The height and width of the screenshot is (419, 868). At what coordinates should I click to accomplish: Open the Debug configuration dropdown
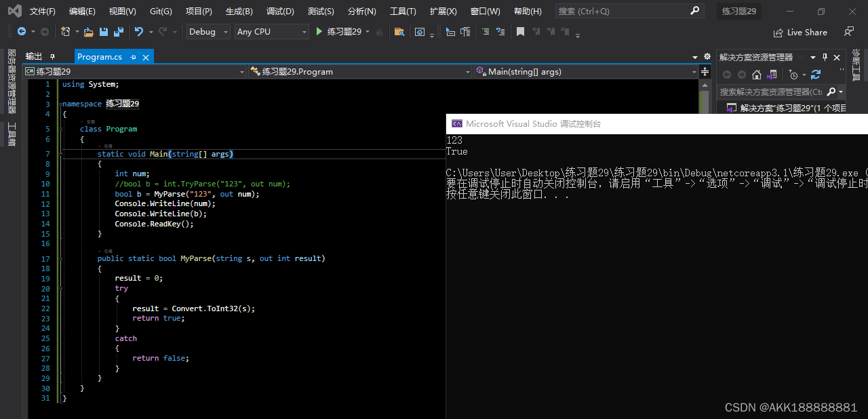pos(209,32)
